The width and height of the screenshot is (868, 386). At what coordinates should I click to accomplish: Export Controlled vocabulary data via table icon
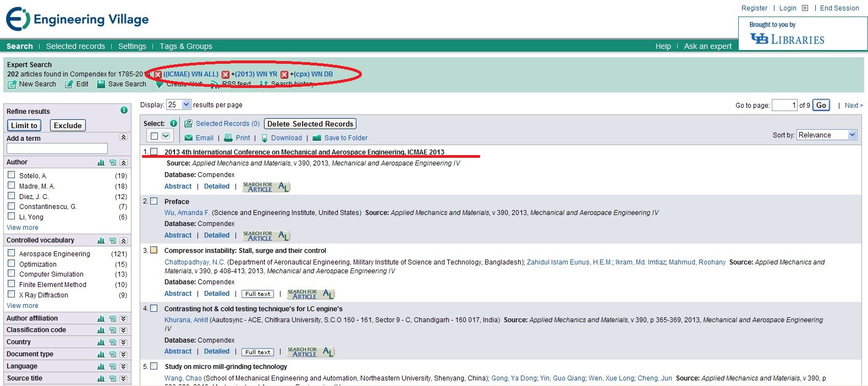113,241
